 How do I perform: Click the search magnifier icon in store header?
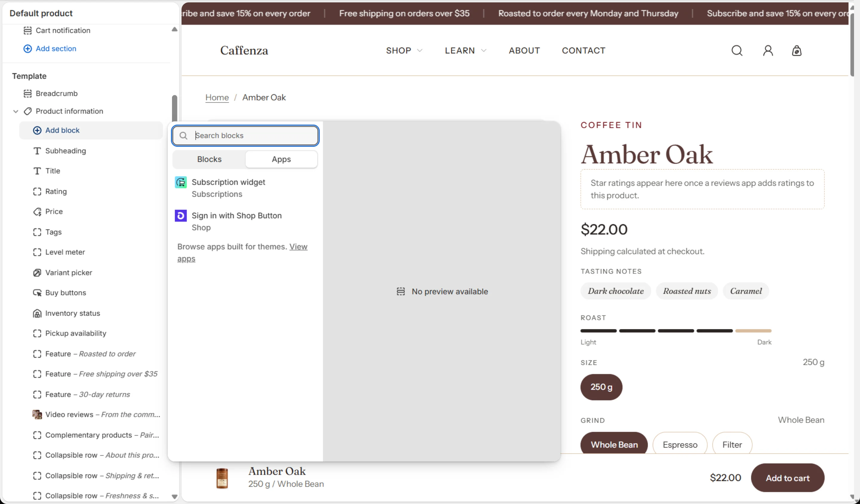tap(737, 50)
